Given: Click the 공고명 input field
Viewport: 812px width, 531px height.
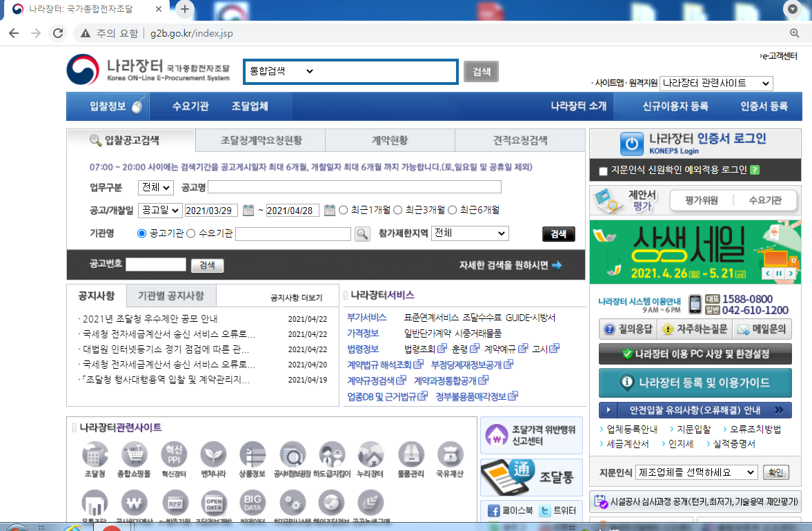Looking at the screenshot, I should [355, 187].
